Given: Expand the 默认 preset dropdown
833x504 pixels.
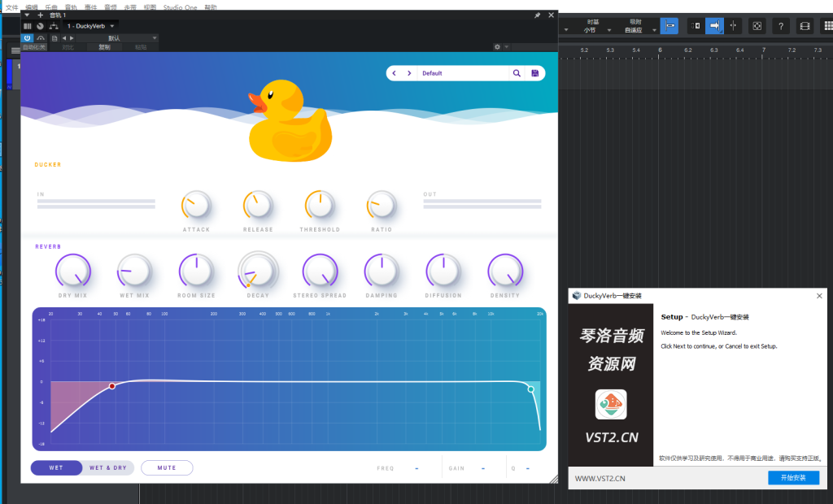Looking at the screenshot, I should pos(114,37).
